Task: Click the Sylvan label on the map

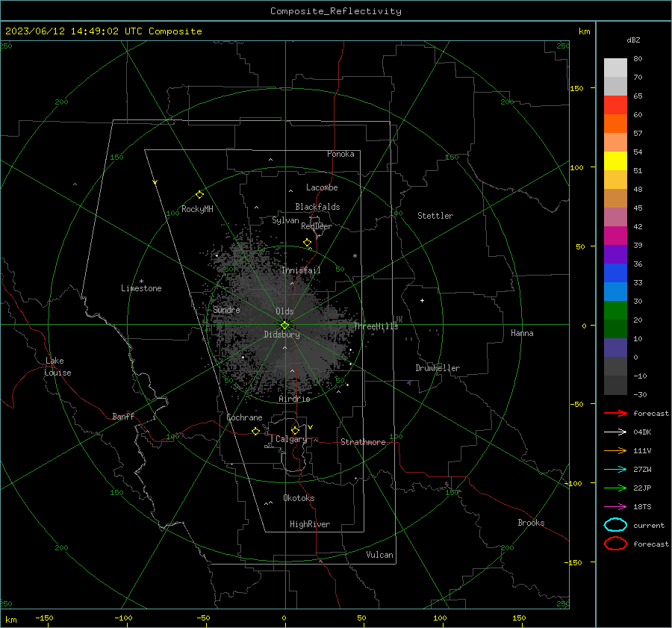Action: 285,220
